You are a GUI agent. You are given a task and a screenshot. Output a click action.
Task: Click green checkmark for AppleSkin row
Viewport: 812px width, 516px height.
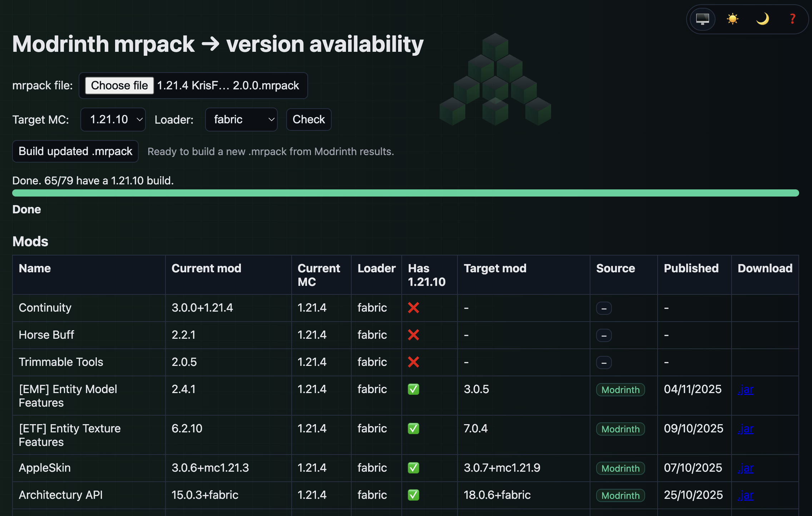414,468
